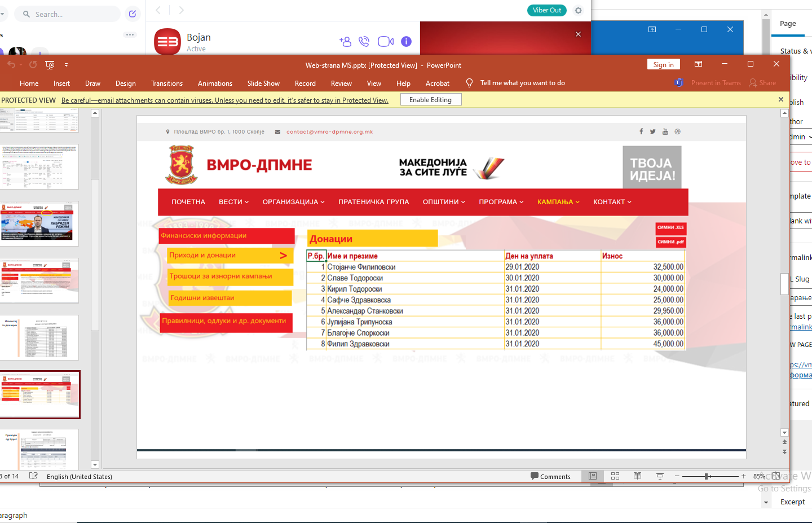Open Customize Quick Access Toolbar arrow

coord(66,65)
